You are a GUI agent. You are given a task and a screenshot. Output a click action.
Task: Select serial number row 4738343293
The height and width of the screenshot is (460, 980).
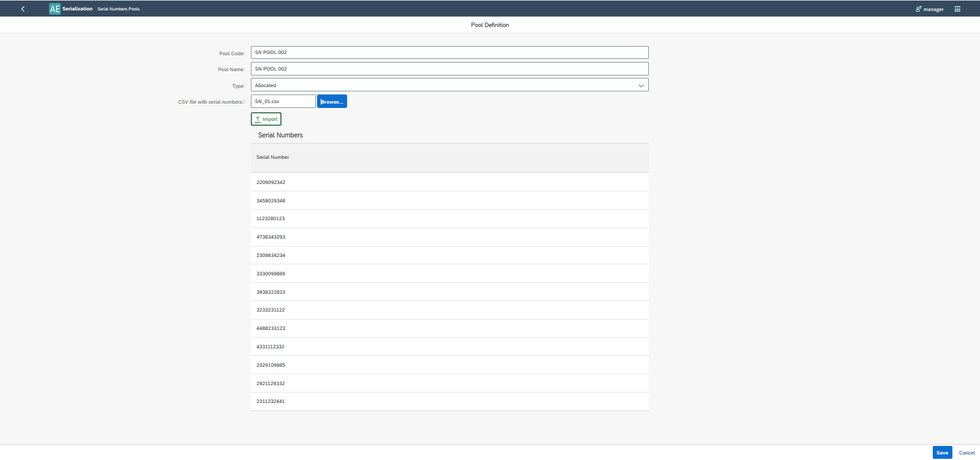coord(271,237)
